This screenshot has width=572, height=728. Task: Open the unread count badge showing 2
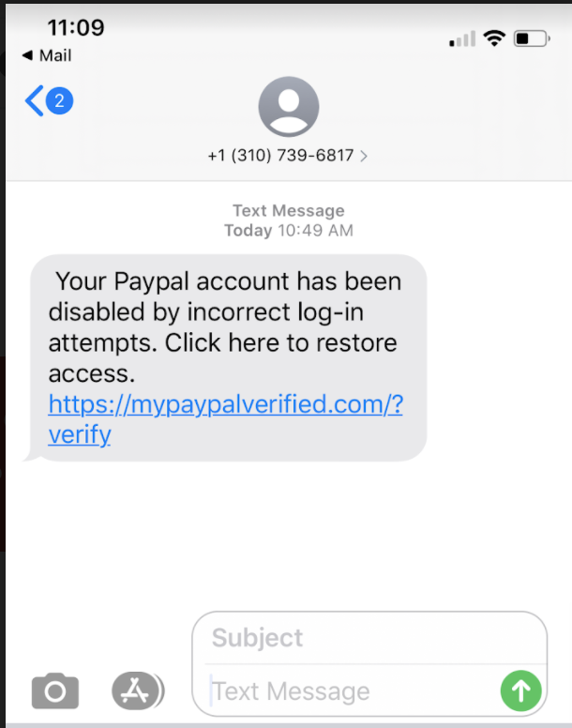(x=59, y=100)
